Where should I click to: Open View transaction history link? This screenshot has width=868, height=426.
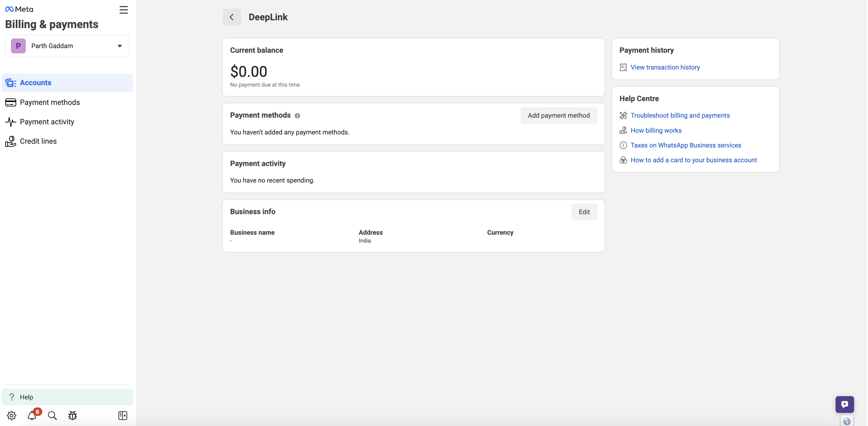[x=665, y=68]
